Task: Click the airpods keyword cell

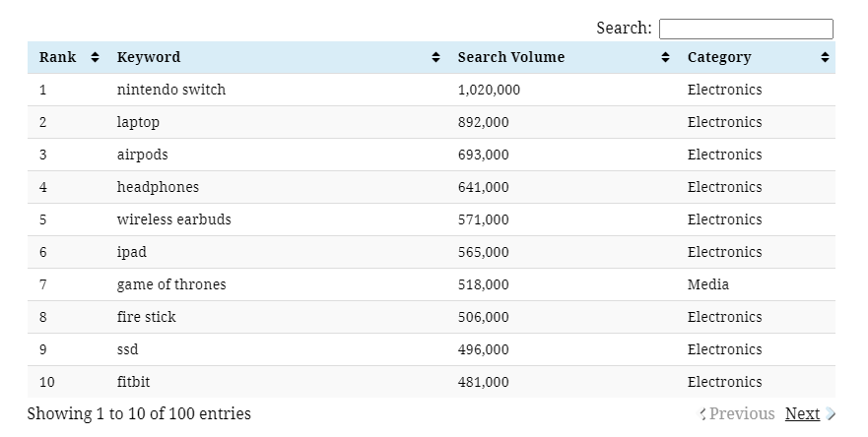Action: (142, 155)
